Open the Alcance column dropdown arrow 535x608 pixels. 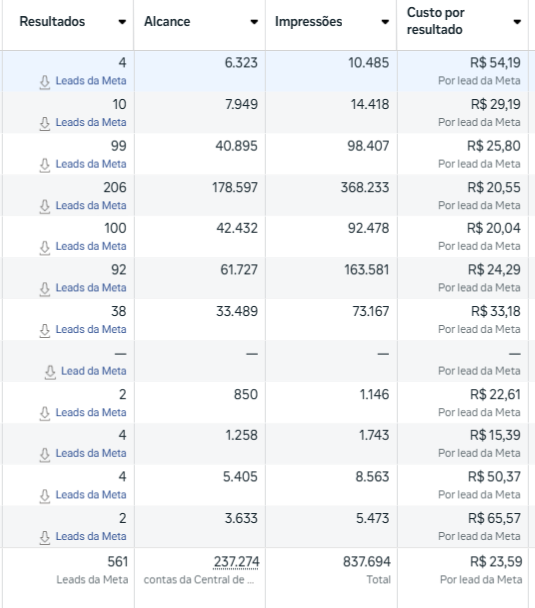coord(254,22)
